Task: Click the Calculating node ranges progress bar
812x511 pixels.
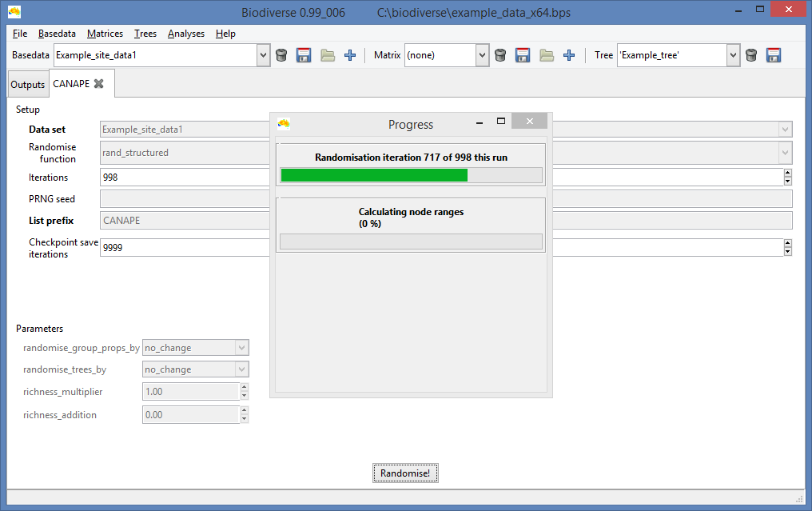Action: 411,242
